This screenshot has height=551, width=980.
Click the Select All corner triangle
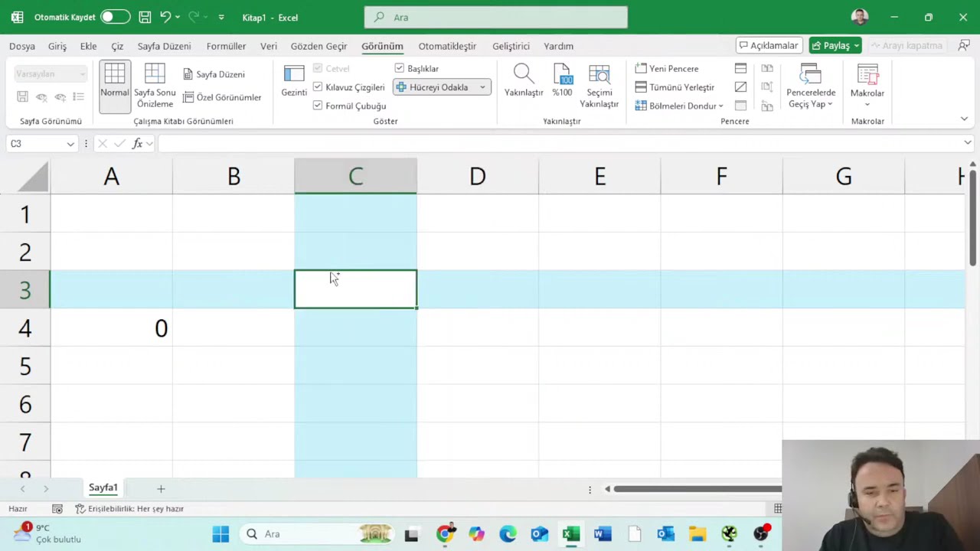point(34,177)
